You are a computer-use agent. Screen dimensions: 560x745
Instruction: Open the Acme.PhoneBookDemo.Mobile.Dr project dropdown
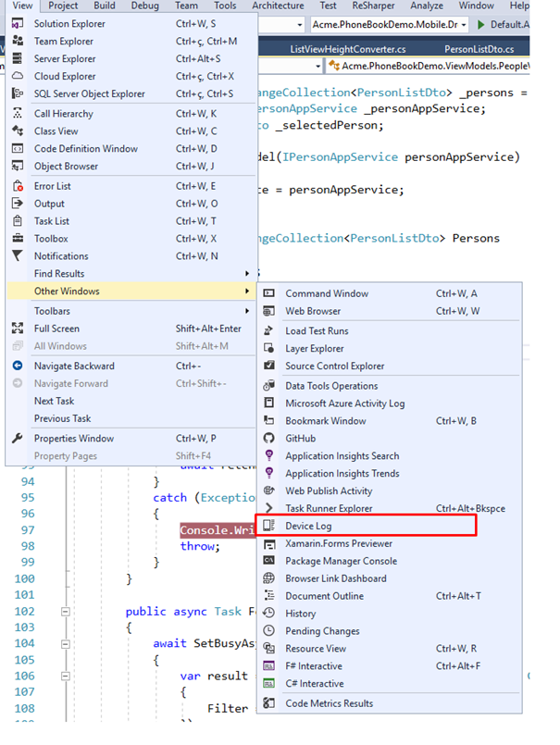pyautogui.click(x=464, y=25)
